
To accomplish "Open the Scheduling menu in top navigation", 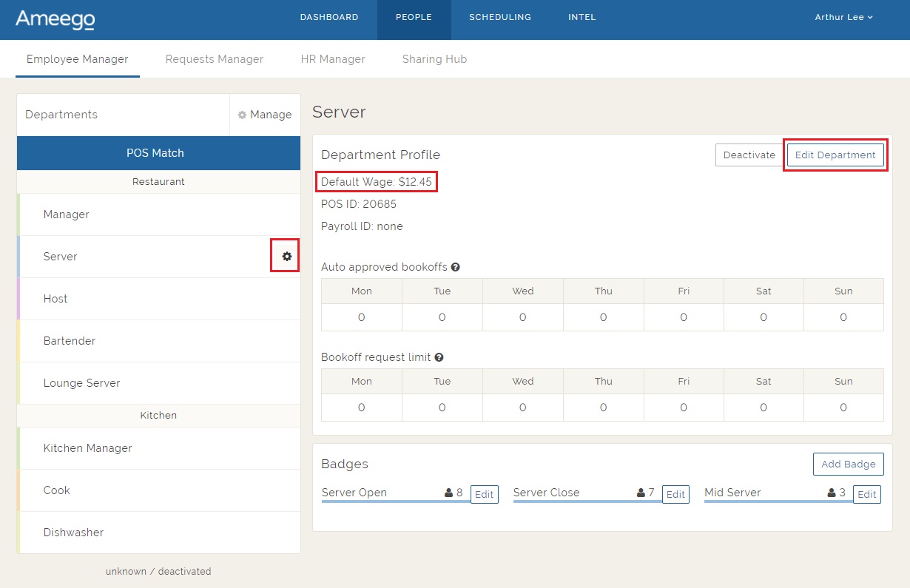I will [x=499, y=18].
